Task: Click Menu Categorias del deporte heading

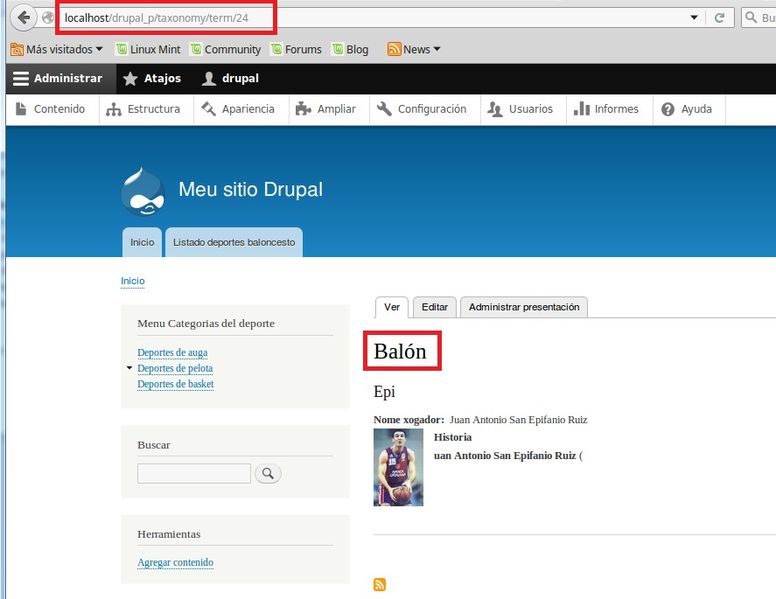Action: (206, 323)
